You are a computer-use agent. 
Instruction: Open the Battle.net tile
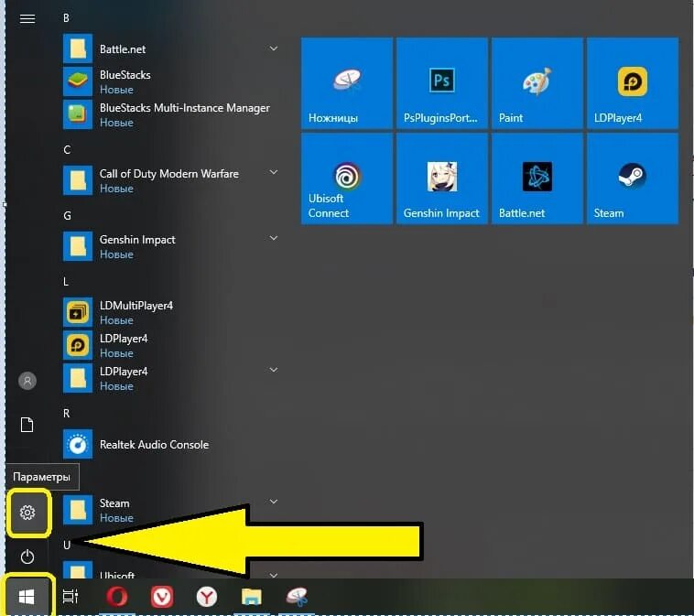pyautogui.click(x=537, y=178)
